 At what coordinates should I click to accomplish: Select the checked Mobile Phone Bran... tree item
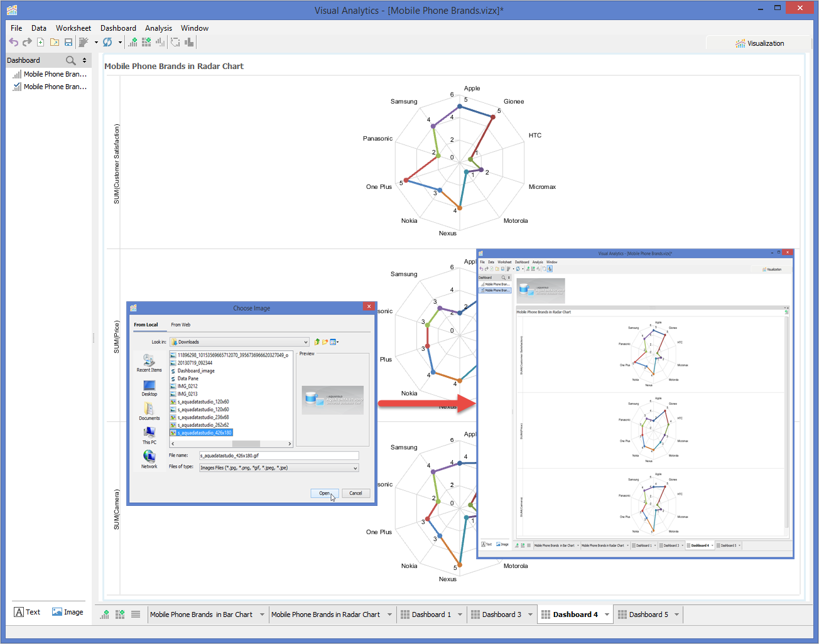(x=50, y=87)
